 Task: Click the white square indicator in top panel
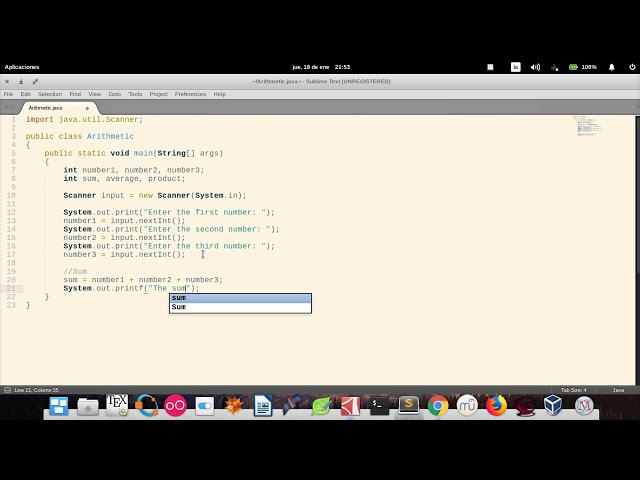490,67
